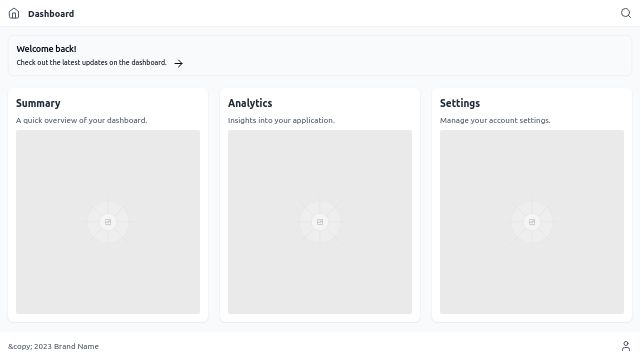Open the Summary card heading
This screenshot has width=640, height=360.
click(x=38, y=103)
